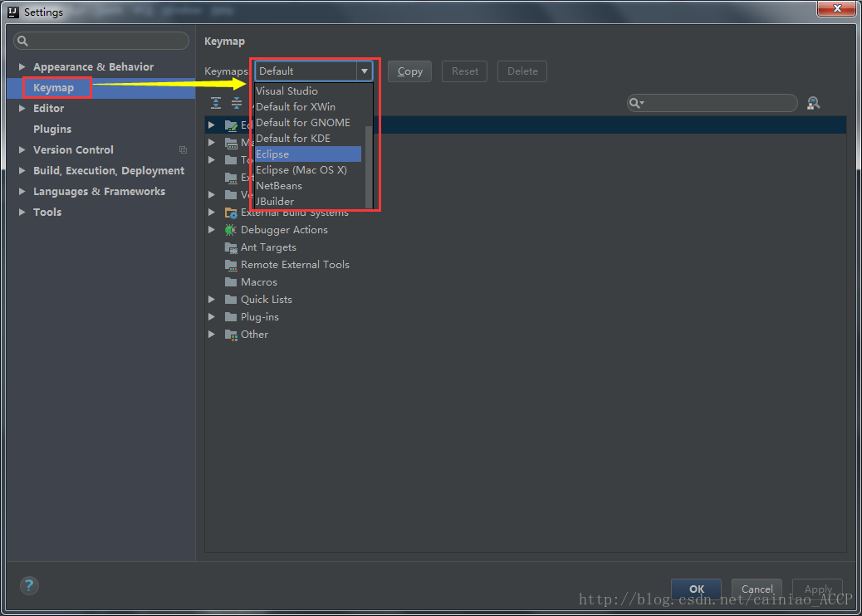Screen dimensions: 862x616
Task: Expand Languages & Frameworks section
Action: click(22, 191)
